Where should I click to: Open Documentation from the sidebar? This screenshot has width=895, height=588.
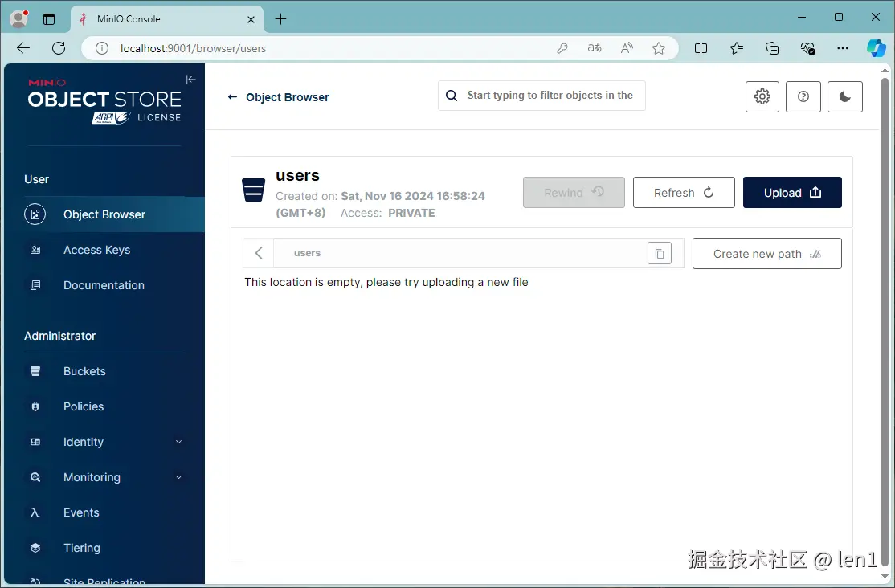coord(104,285)
